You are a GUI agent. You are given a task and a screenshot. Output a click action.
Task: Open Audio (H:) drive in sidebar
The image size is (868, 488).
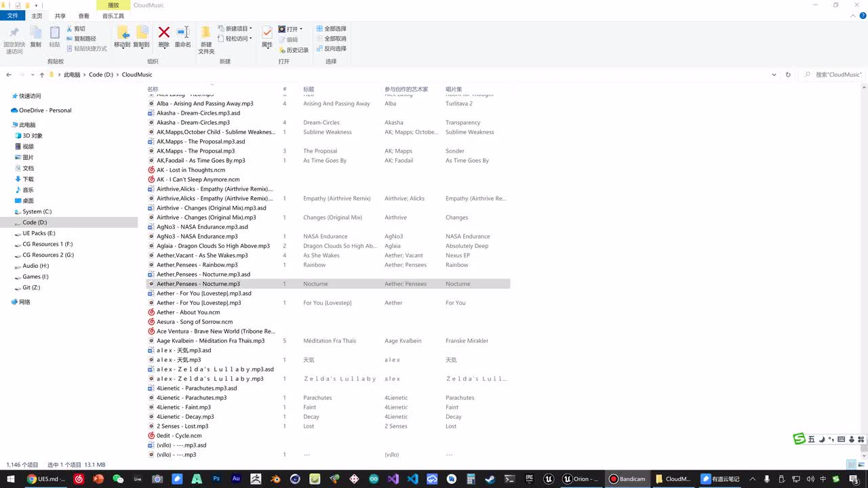[35, 266]
